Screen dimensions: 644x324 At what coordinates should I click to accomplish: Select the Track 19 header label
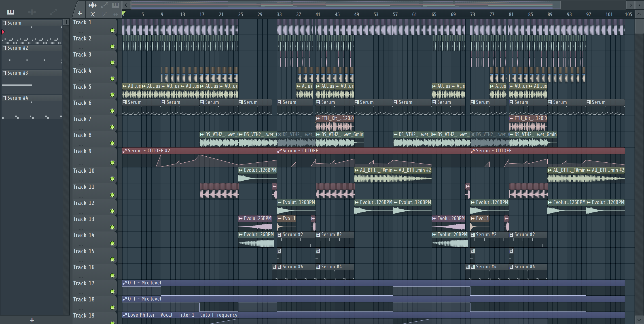point(84,316)
